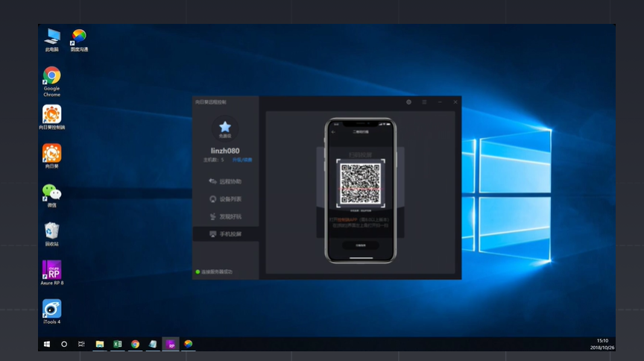The height and width of the screenshot is (361, 644).
Task: Click the QR code in the phone mockup
Action: click(361, 183)
